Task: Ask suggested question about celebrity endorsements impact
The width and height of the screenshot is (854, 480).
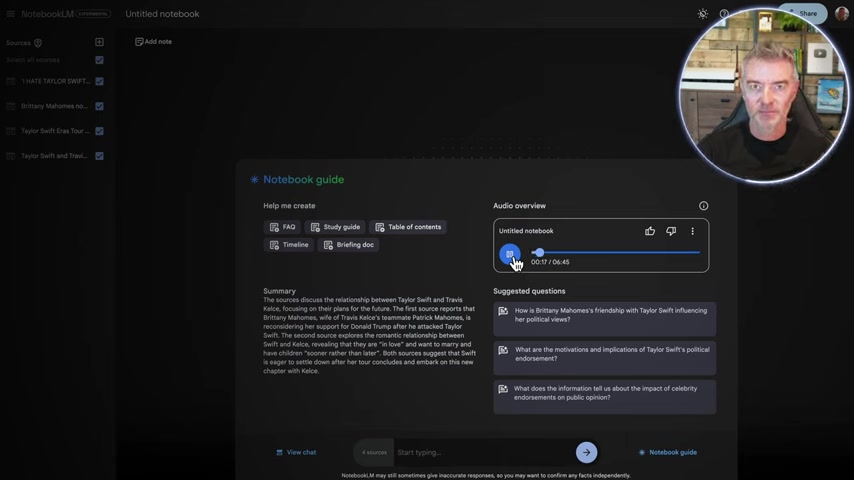Action: click(605, 397)
